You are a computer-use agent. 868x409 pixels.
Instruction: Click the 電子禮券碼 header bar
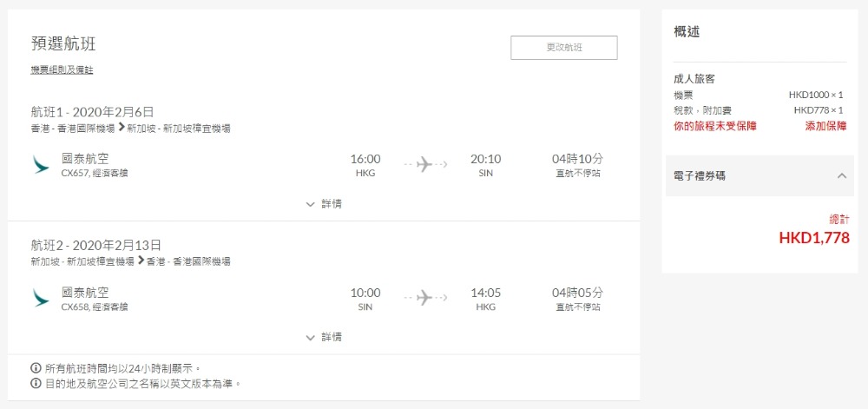pos(746,175)
